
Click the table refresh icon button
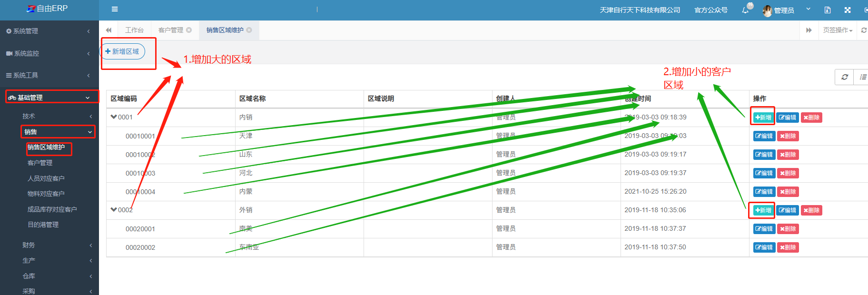[x=845, y=77]
